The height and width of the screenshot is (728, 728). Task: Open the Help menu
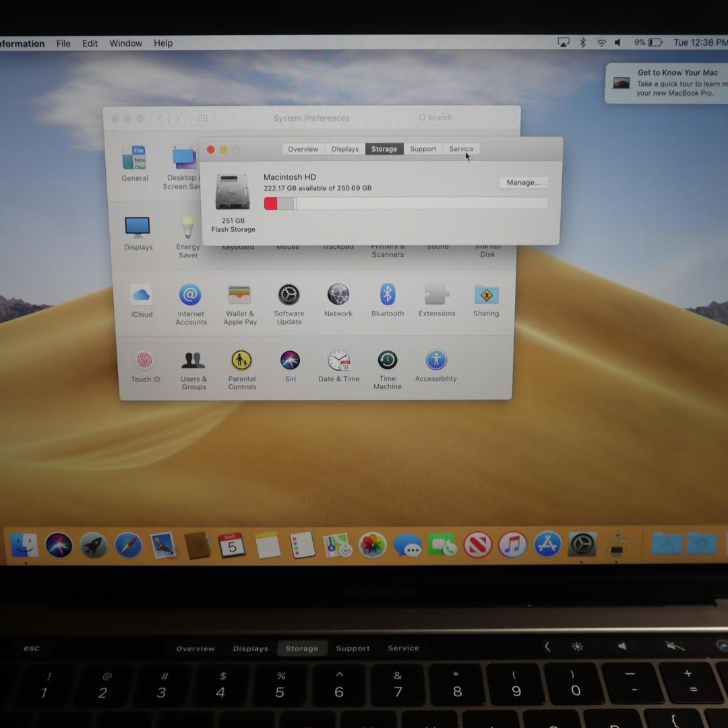(163, 43)
